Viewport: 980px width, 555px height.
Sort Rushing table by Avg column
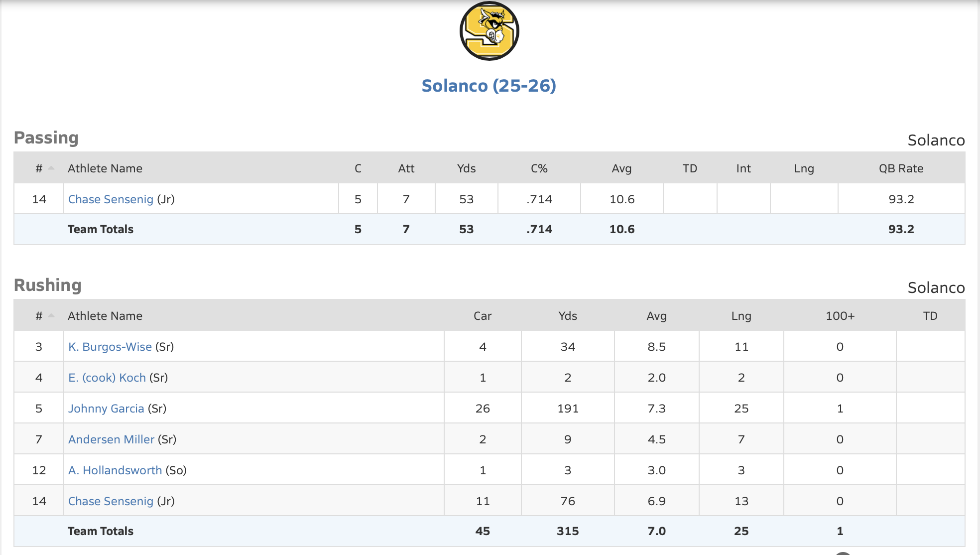coord(656,316)
